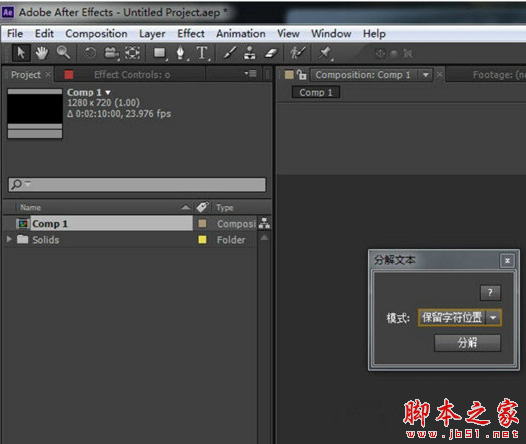The height and width of the screenshot is (444, 526).
Task: Open the Window menu
Action: (331, 34)
